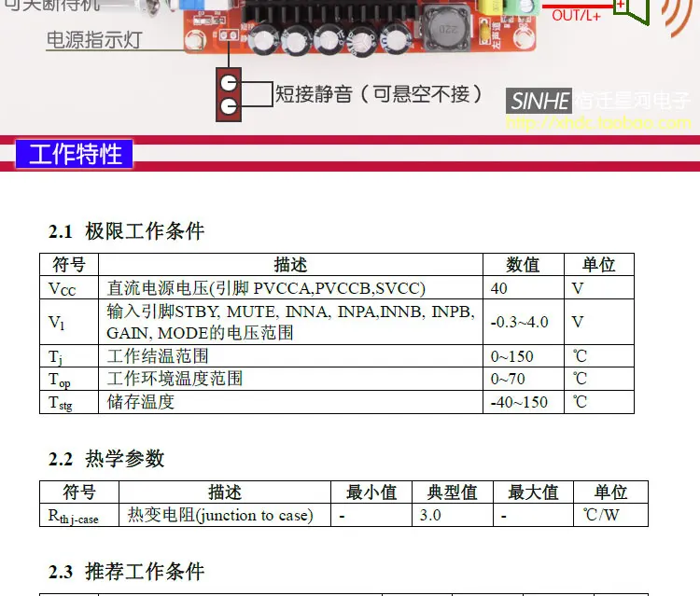Click the amplifier board photo
Screen dimensions: 700x596
359,27
